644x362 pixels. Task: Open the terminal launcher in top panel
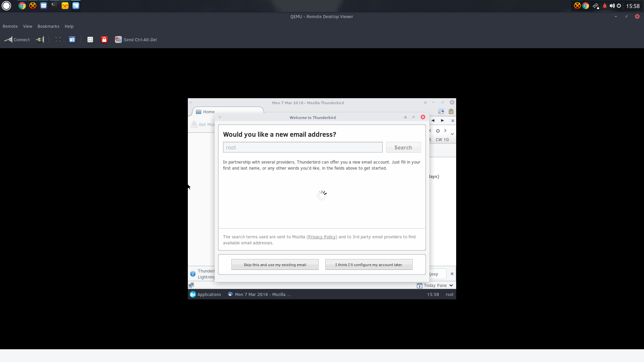pyautogui.click(x=54, y=6)
